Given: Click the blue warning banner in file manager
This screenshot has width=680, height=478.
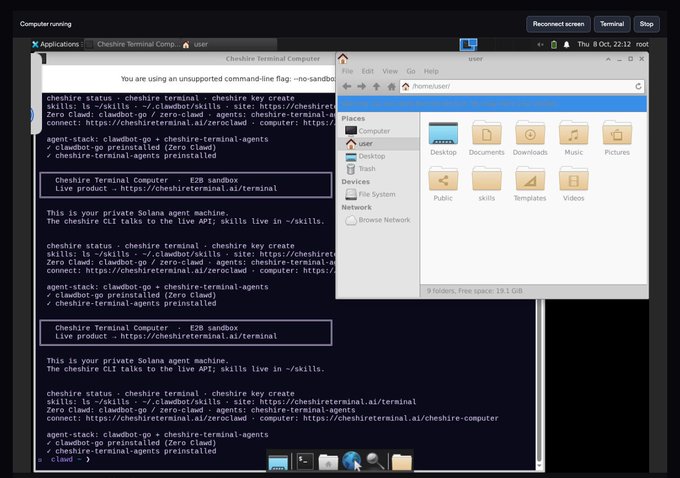Looking at the screenshot, I should pos(492,104).
